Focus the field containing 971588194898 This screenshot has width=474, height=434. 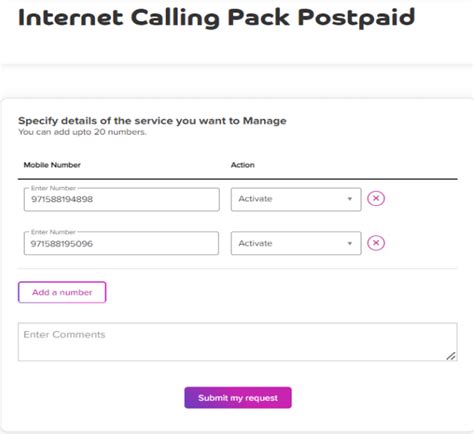pyautogui.click(x=122, y=199)
